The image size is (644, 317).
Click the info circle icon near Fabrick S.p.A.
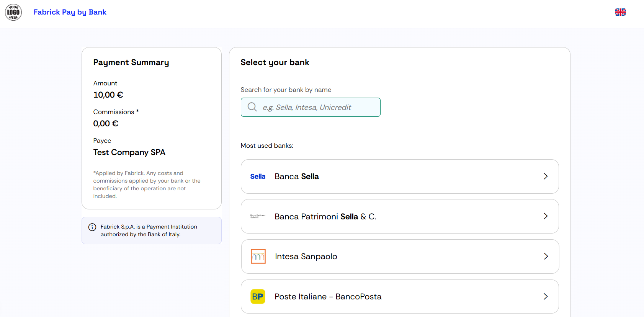[x=92, y=227]
